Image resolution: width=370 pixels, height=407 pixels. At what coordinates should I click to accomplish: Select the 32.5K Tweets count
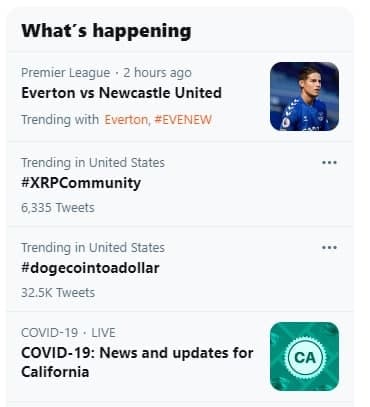[58, 293]
